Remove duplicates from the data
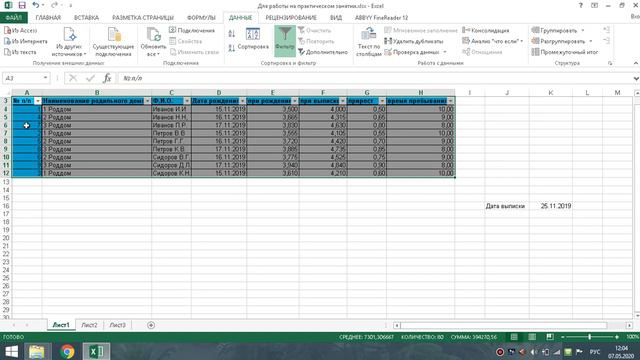 (x=413, y=41)
